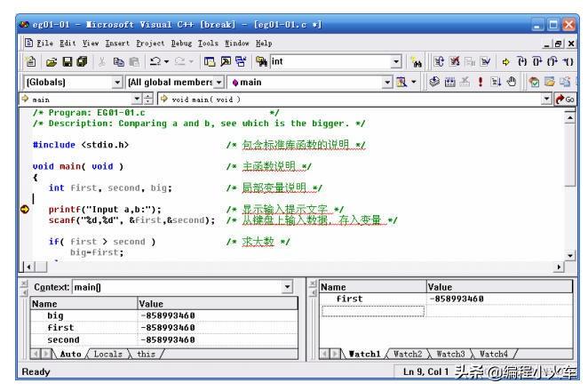Toggle the Output window icon
Image resolution: width=588 pixels, height=391 pixels.
(226, 61)
